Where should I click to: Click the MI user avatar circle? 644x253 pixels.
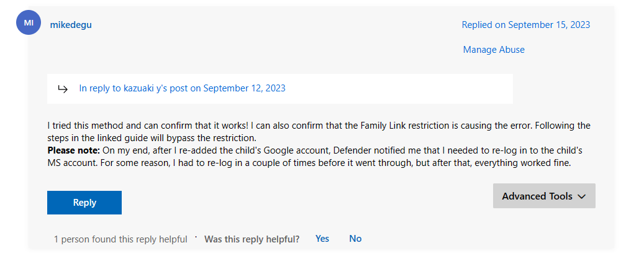pos(28,23)
